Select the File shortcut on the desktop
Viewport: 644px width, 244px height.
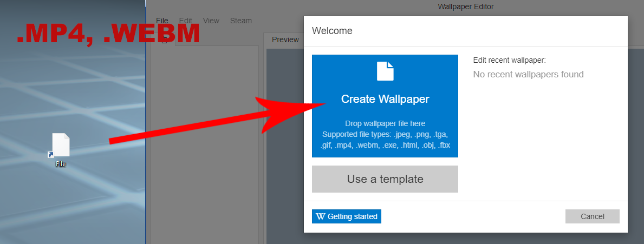61,150
